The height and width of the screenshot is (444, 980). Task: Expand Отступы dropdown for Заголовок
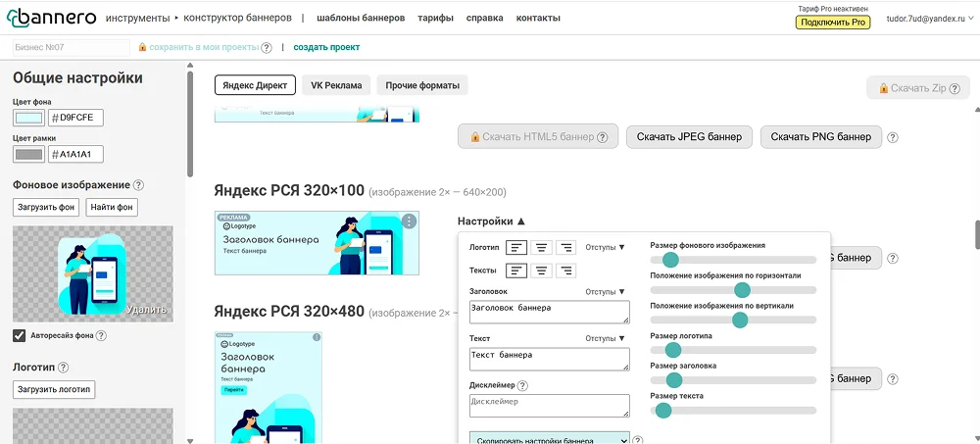605,292
